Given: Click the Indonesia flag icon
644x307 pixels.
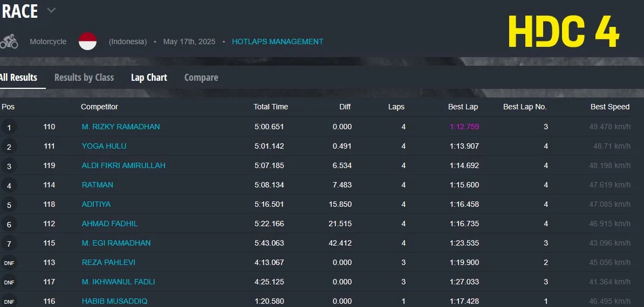Looking at the screenshot, I should point(87,41).
